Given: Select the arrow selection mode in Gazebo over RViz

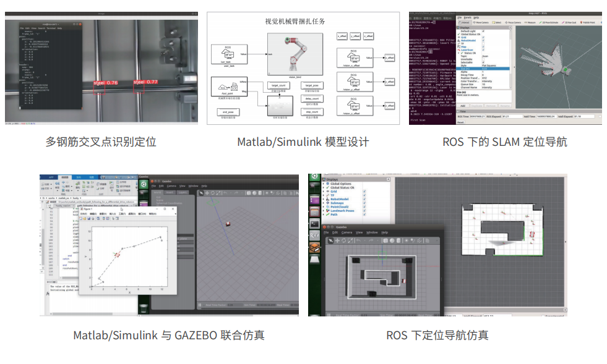Looking at the screenshot, I should click(x=330, y=240).
